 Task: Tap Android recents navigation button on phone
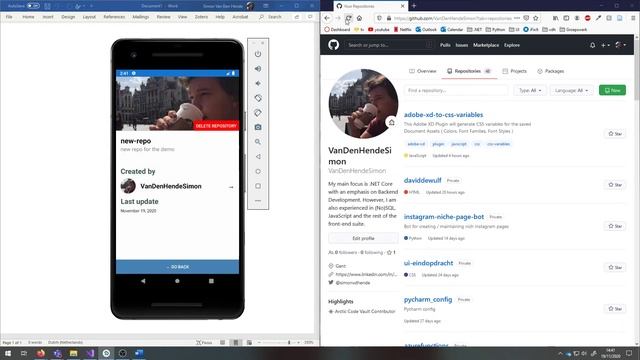tap(211, 281)
